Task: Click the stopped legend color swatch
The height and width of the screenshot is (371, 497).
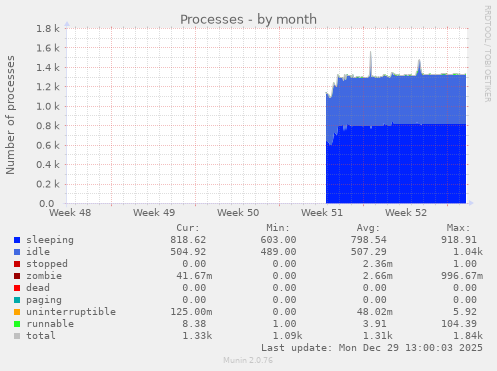Action: click(17, 264)
